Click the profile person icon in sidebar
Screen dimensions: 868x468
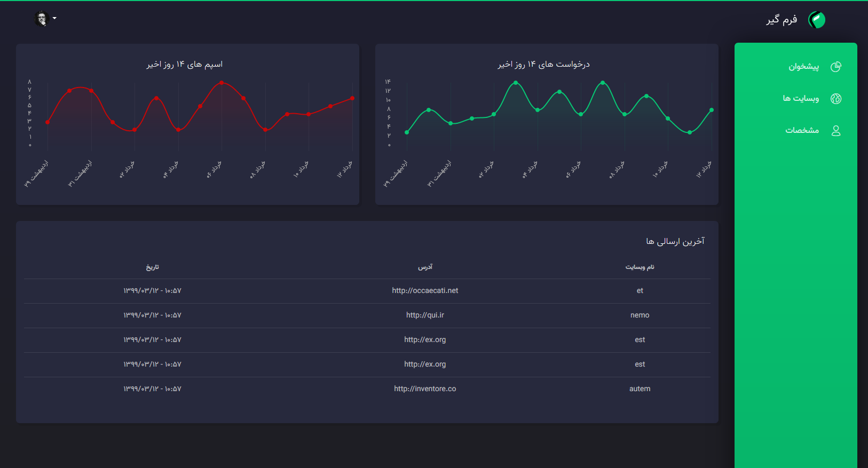coord(836,131)
